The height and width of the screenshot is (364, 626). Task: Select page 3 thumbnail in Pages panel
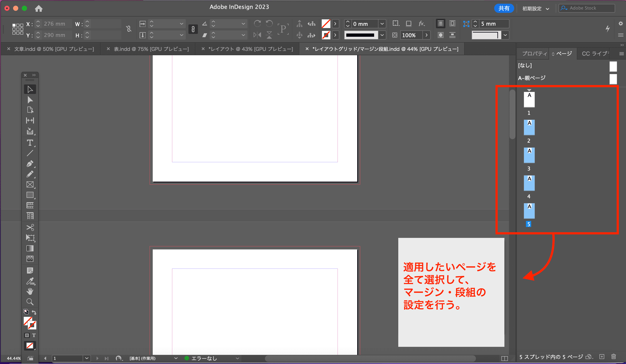529,155
